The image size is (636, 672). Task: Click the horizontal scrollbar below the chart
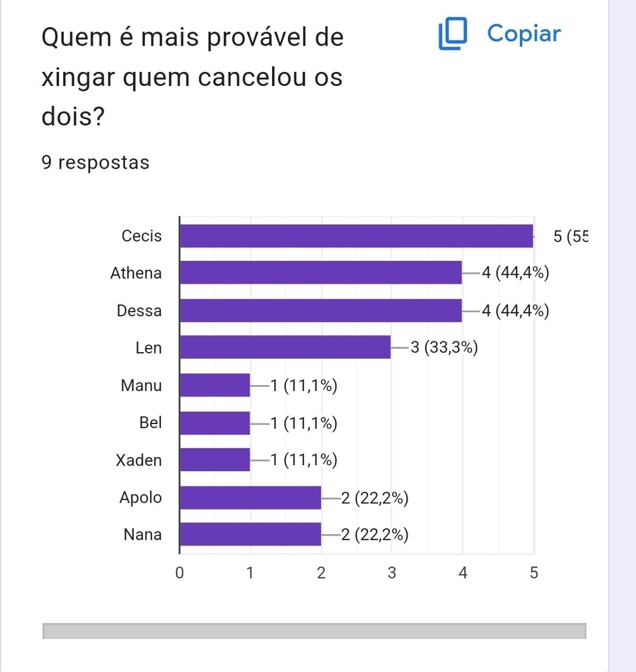click(314, 631)
